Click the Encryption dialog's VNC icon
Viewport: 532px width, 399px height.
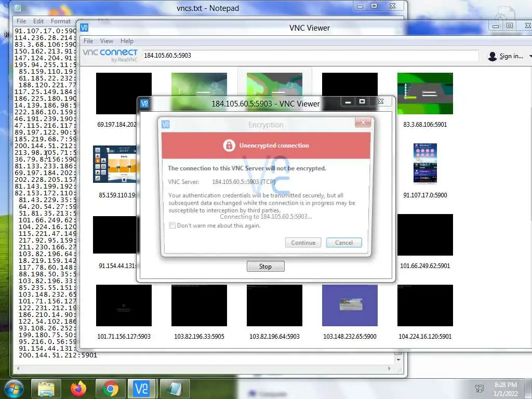coord(166,125)
